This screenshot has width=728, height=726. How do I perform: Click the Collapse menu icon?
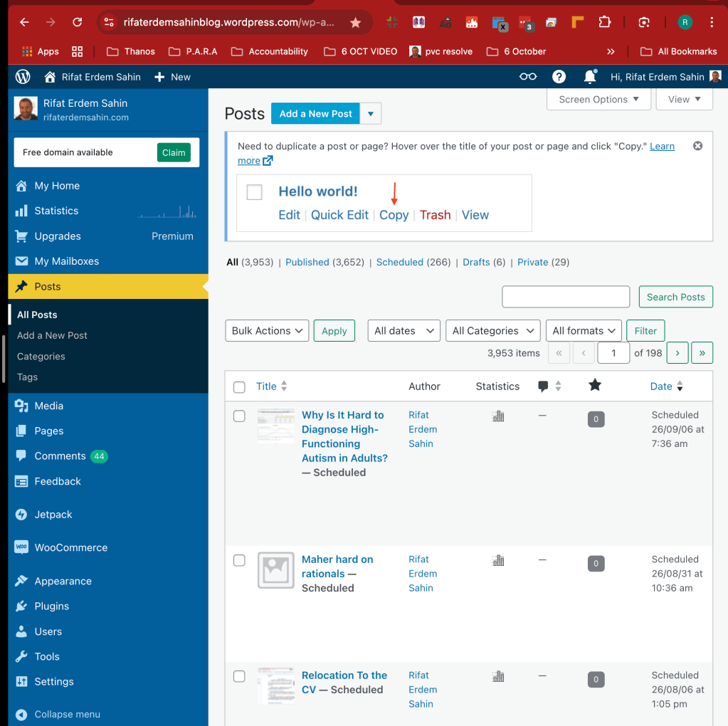[x=21, y=715]
